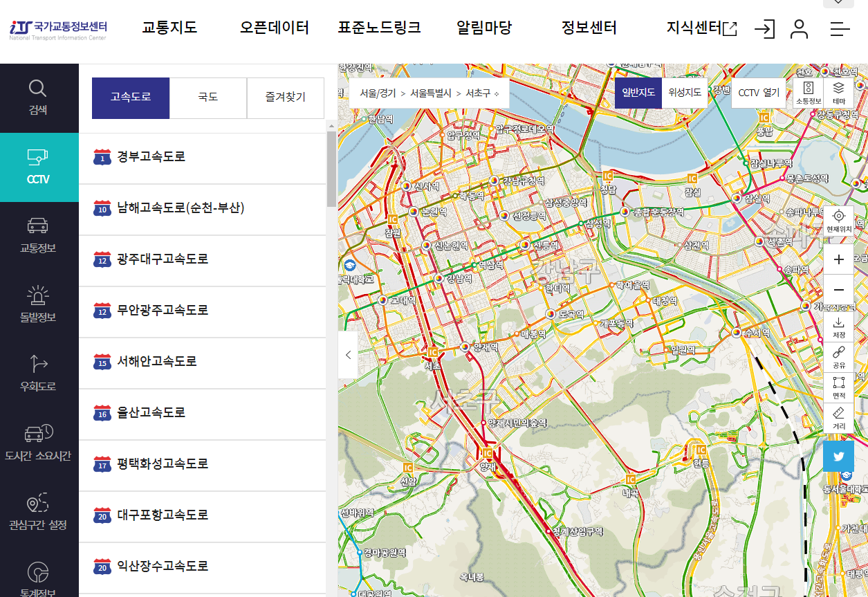868x597 pixels.
Task: Select the 즐겨찾기 favorites tab
Action: coord(286,98)
